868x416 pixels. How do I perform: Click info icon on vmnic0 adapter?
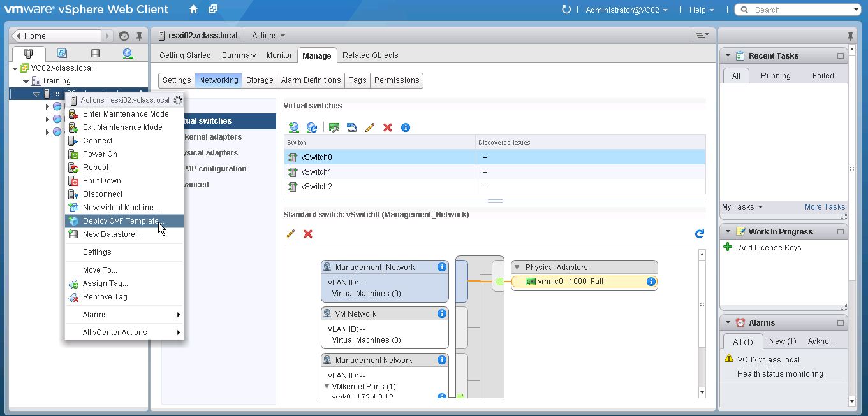pos(651,282)
